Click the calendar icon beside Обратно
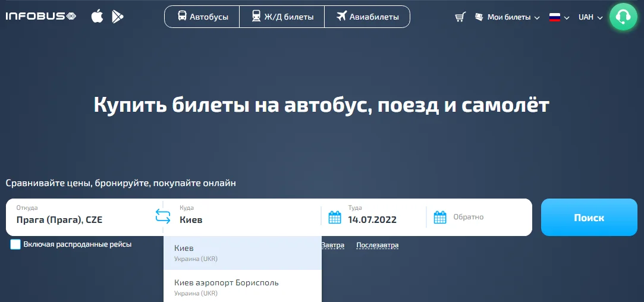The image size is (644, 302). click(x=440, y=218)
